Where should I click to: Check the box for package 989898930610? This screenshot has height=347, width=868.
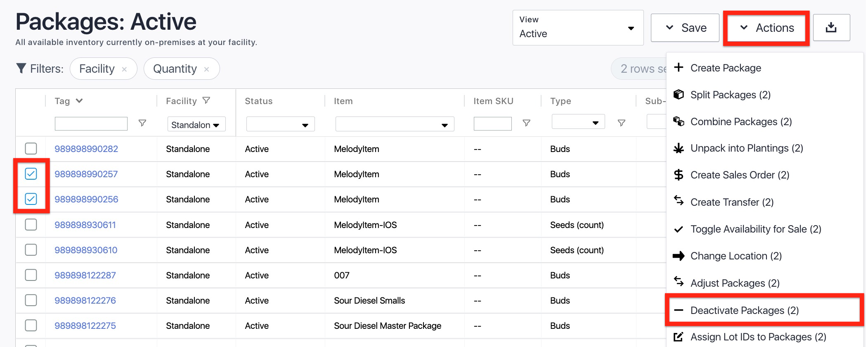[x=31, y=250]
